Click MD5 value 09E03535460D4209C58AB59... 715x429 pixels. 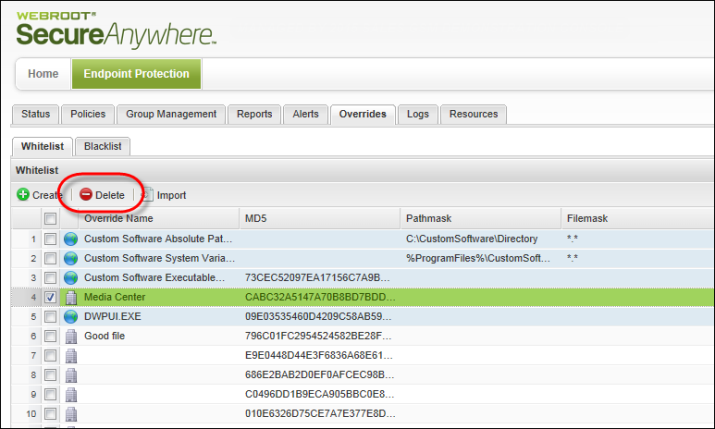[x=318, y=316]
